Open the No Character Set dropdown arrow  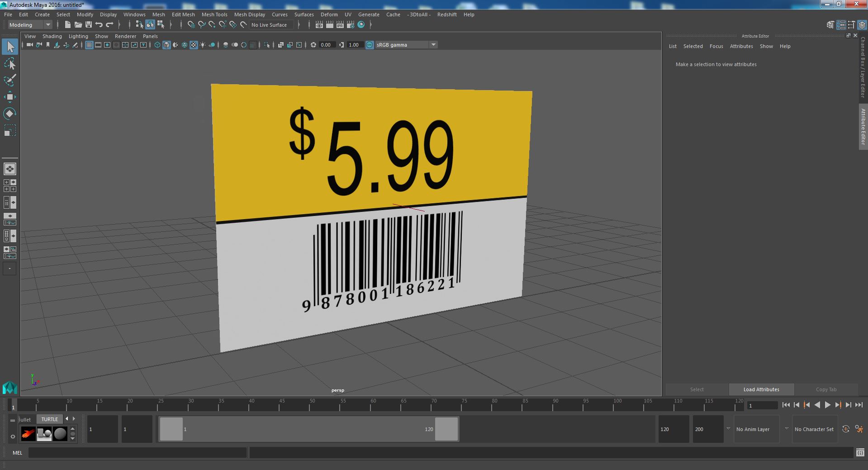click(x=787, y=429)
